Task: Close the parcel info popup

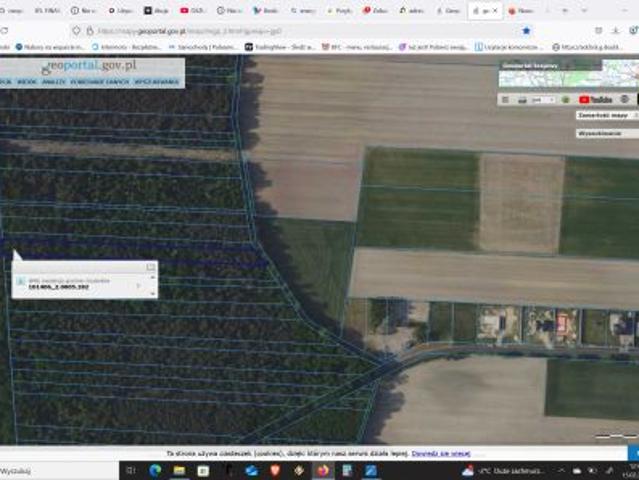Action: [151, 267]
